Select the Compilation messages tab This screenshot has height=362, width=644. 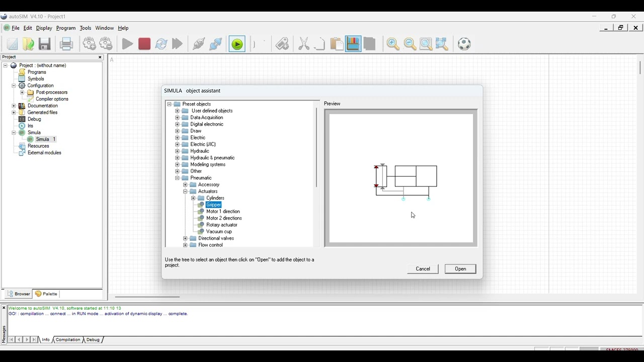[68, 340]
